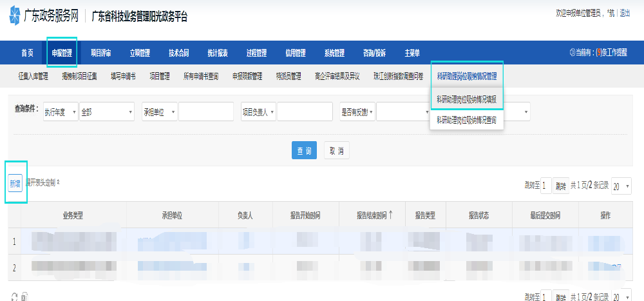Image resolution: width=644 pixels, height=301 pixels.
Task: Open the 执行年度 condition dropdown
Action: (x=60, y=112)
